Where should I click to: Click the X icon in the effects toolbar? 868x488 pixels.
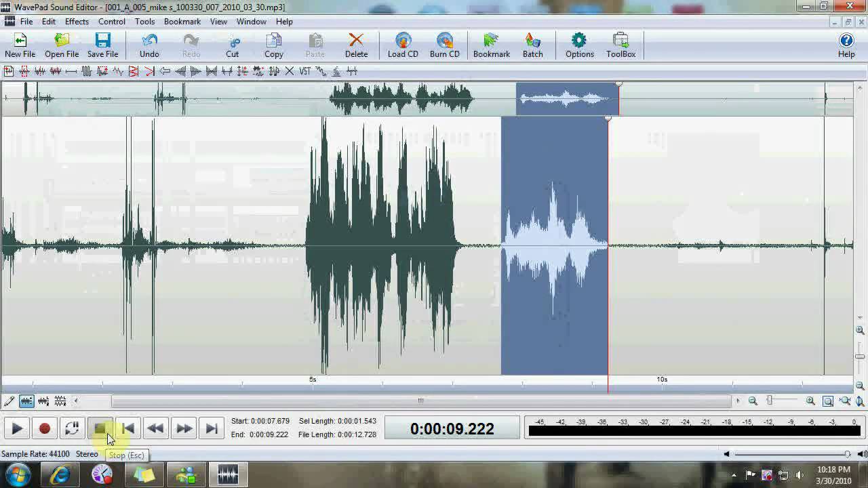290,71
